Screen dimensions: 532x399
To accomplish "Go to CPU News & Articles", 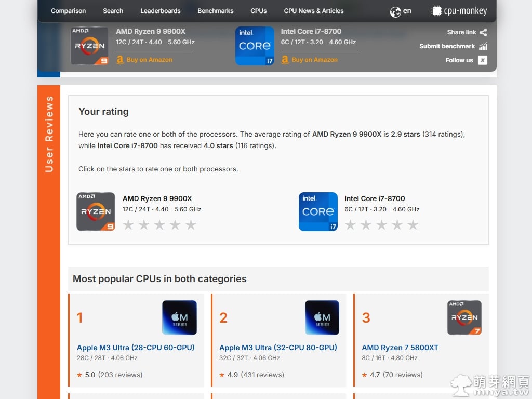I will pyautogui.click(x=313, y=11).
